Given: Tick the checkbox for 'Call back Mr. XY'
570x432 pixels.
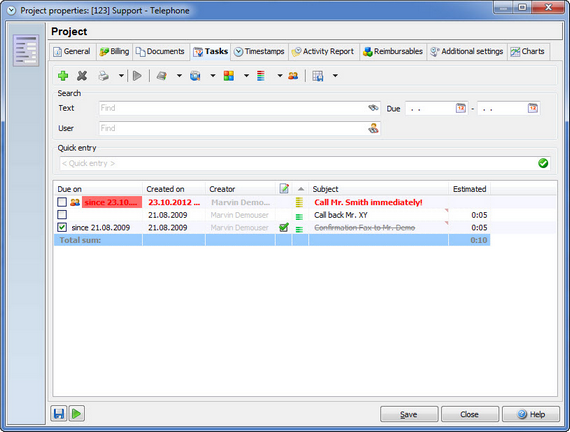Looking at the screenshot, I should tap(62, 215).
